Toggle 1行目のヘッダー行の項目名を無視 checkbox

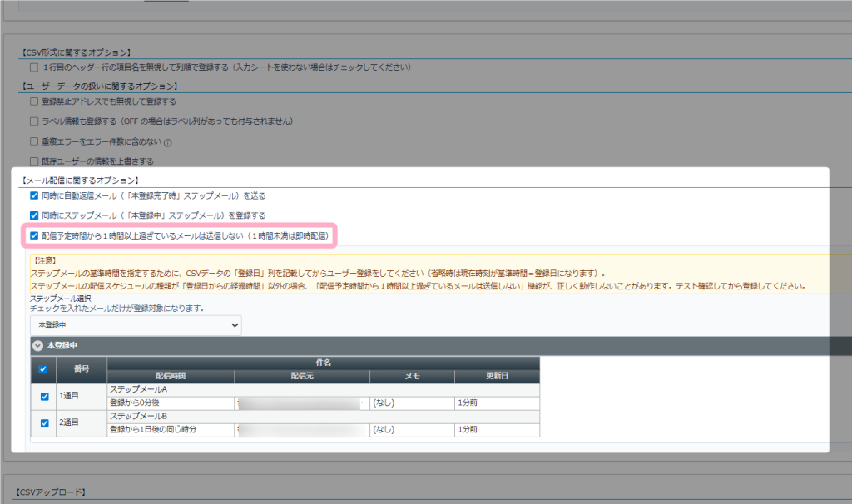34,67
